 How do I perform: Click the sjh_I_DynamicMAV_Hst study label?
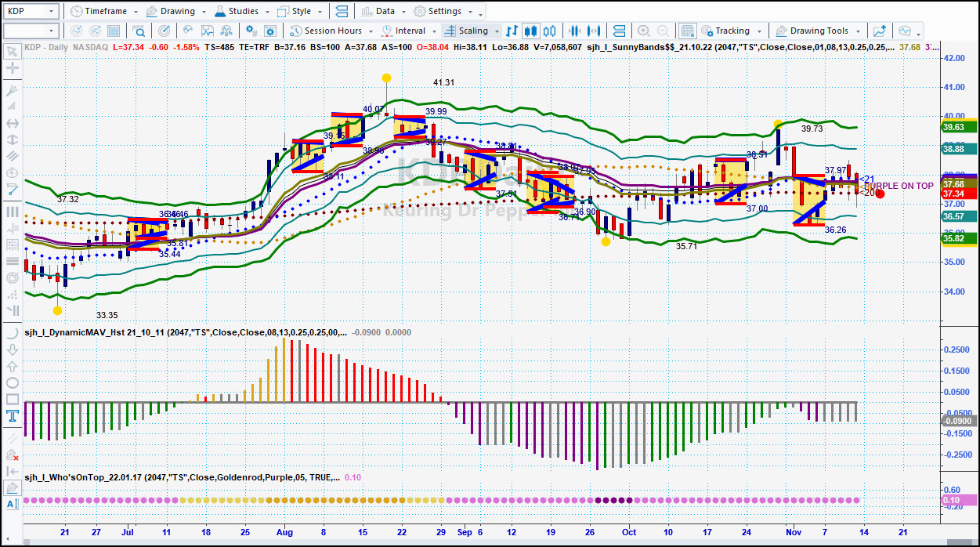tap(186, 332)
